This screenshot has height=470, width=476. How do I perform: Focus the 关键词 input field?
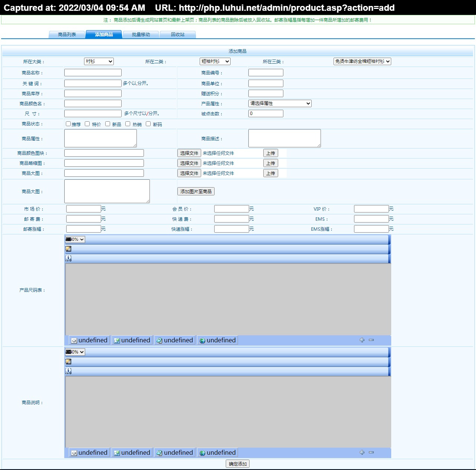coord(93,83)
